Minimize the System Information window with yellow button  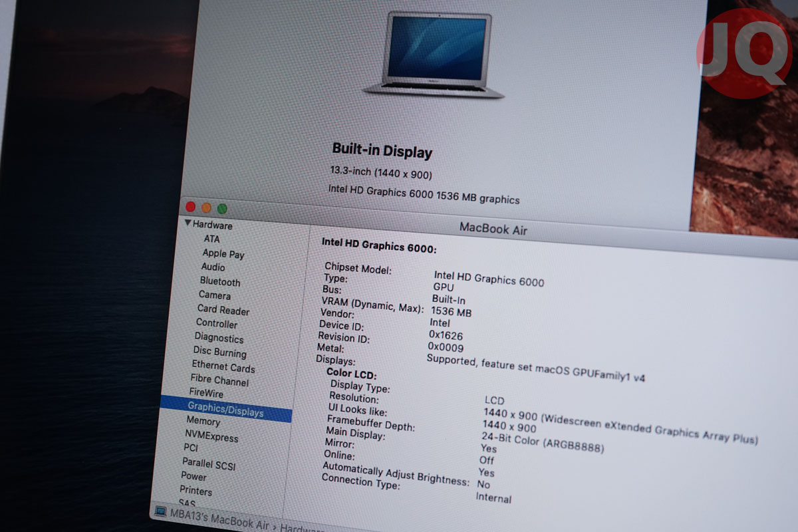[206, 208]
